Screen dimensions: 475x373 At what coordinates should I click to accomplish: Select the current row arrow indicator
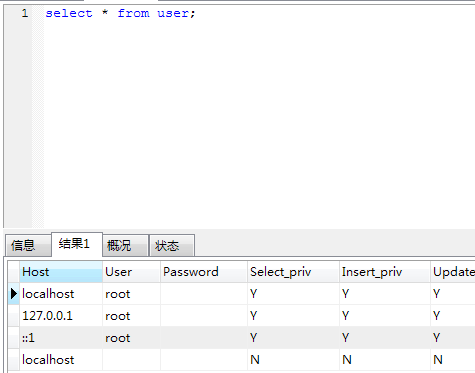(14, 294)
